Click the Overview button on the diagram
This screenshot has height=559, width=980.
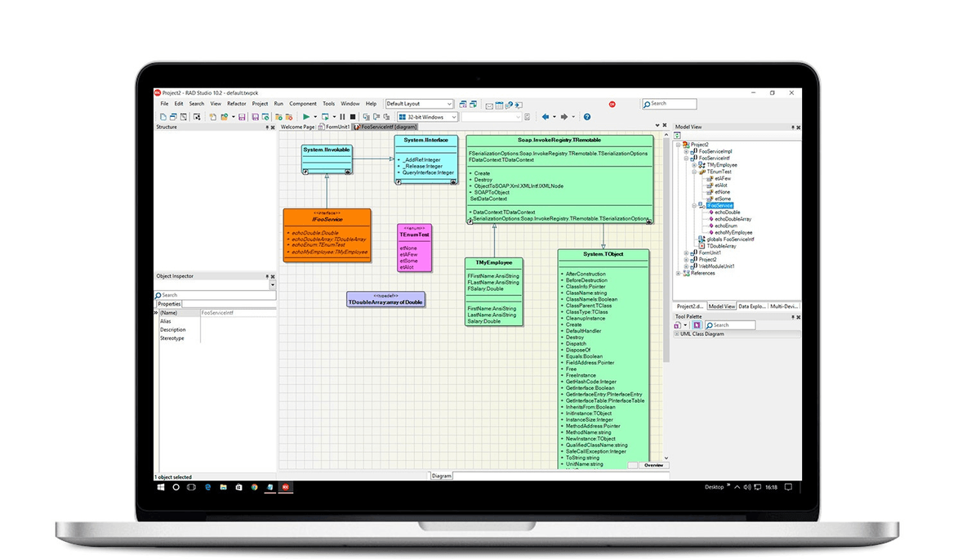(653, 465)
